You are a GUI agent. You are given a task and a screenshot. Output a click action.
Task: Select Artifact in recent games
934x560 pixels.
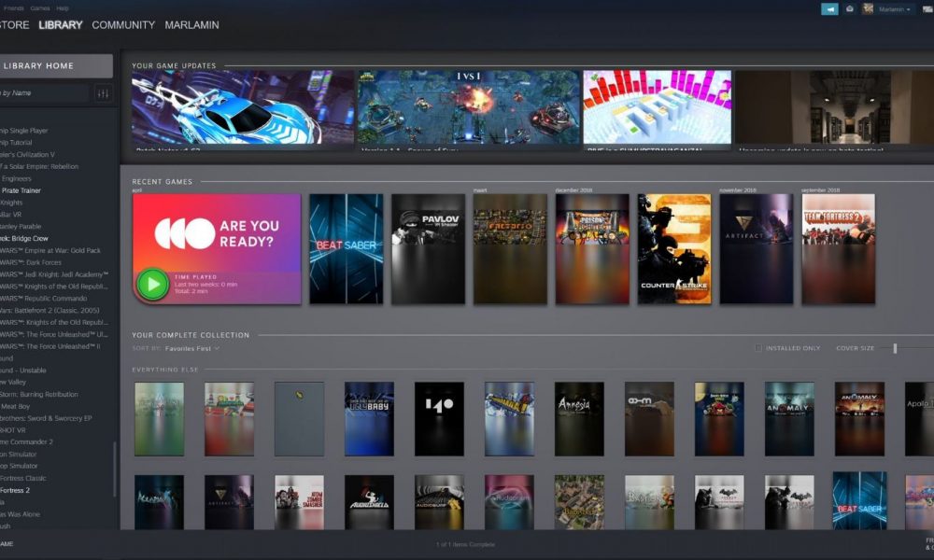(x=757, y=249)
